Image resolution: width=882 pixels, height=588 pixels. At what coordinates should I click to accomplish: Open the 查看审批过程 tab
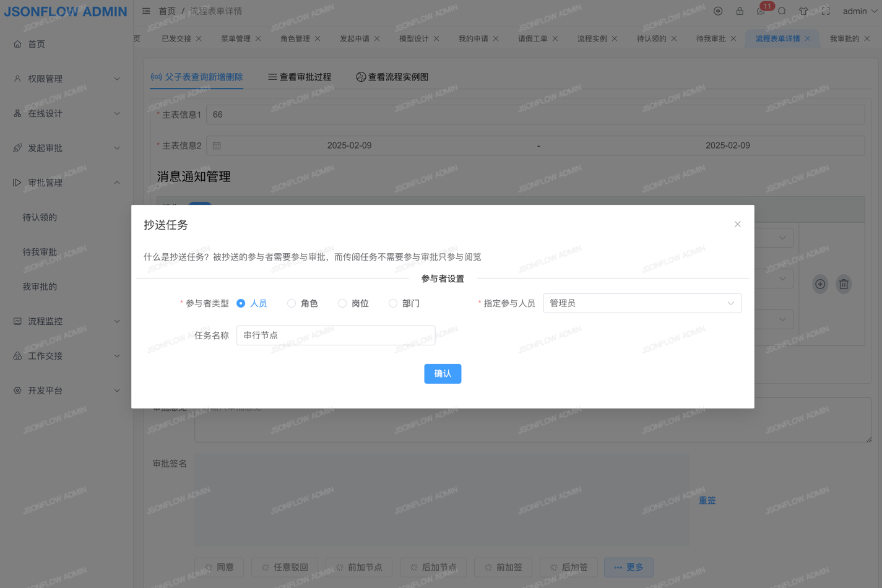point(300,77)
